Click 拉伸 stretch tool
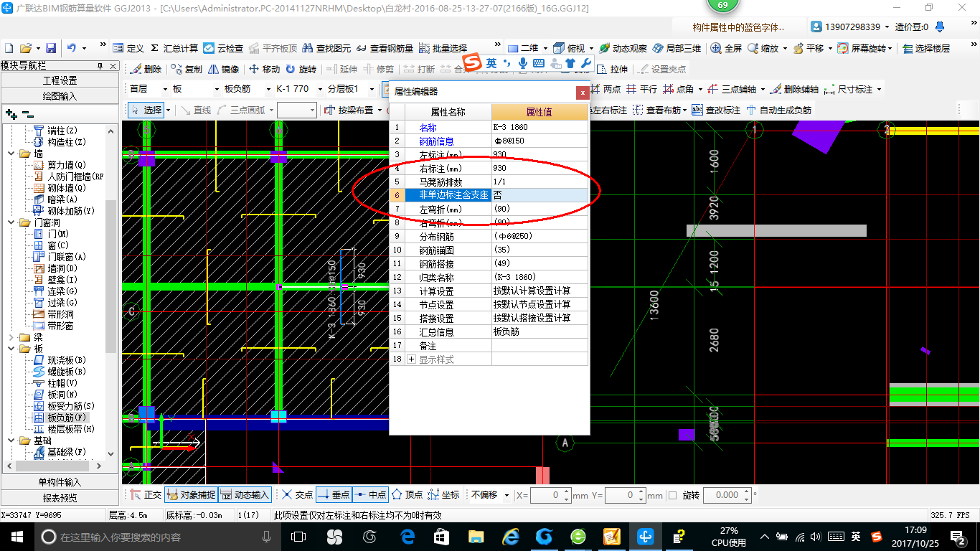 tap(612, 70)
